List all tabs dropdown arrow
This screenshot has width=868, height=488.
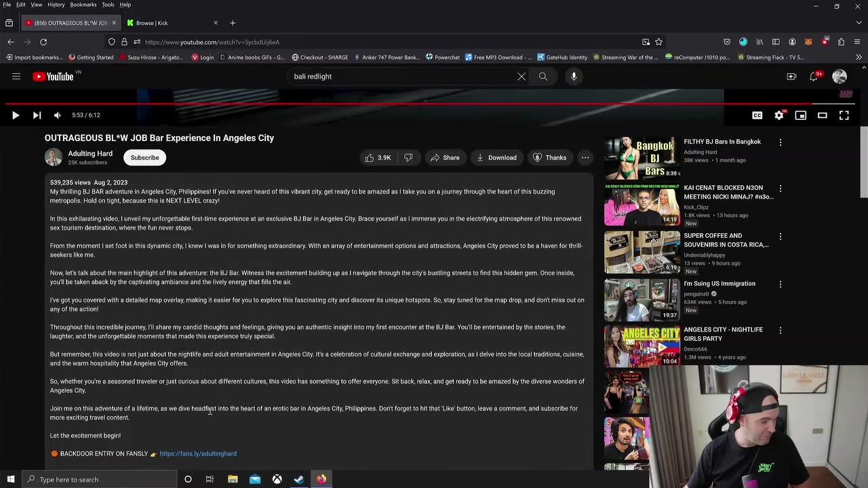tap(859, 23)
